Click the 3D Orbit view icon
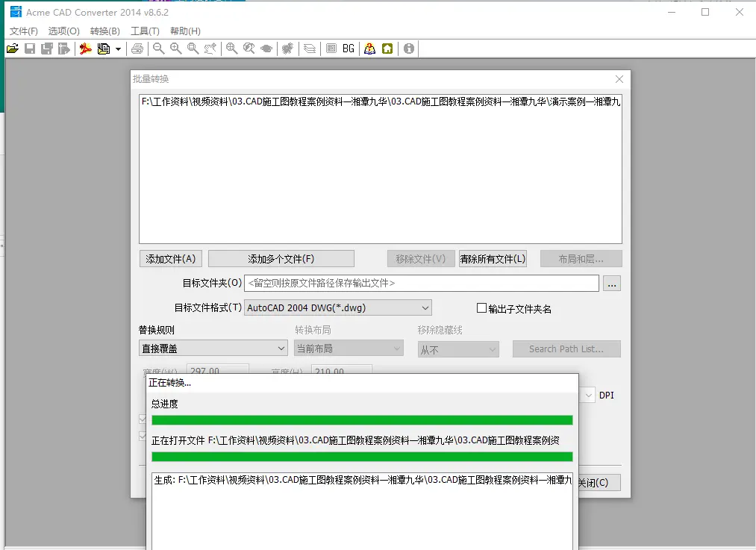This screenshot has height=550, width=756. pyautogui.click(x=266, y=49)
